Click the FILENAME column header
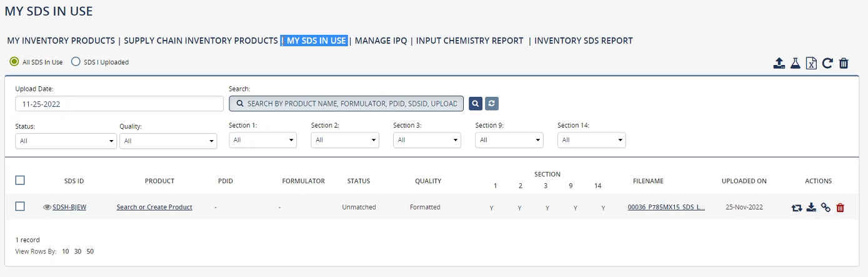The width and height of the screenshot is (868, 277). pos(648,181)
